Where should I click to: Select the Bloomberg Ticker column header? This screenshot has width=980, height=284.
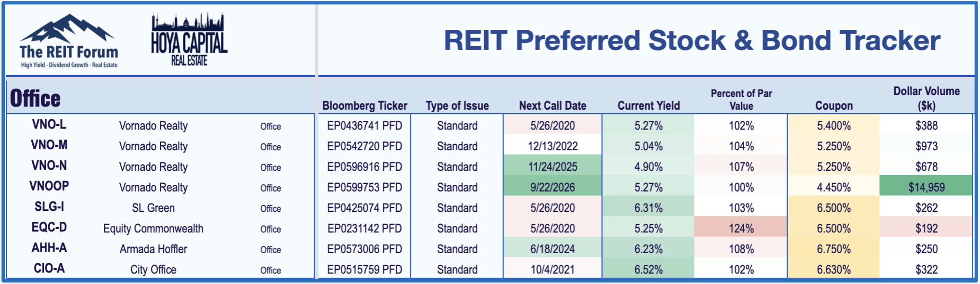(365, 105)
